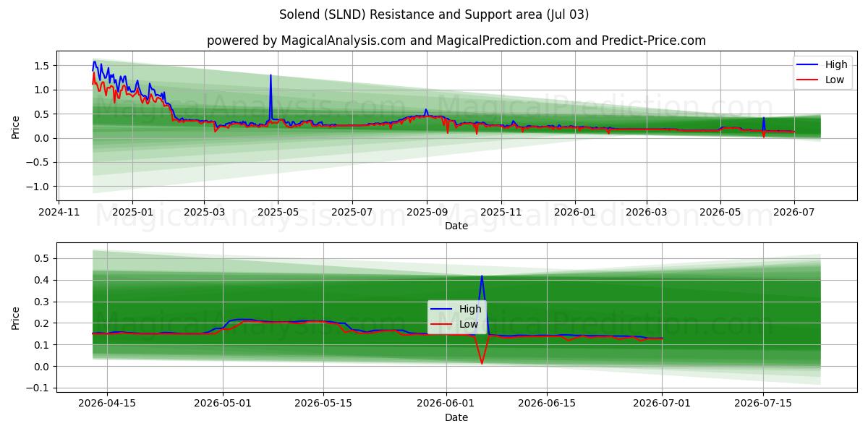Click the '2026-07-01' date label on the bottom axis
Screen dimensions: 868x434
coord(662,405)
